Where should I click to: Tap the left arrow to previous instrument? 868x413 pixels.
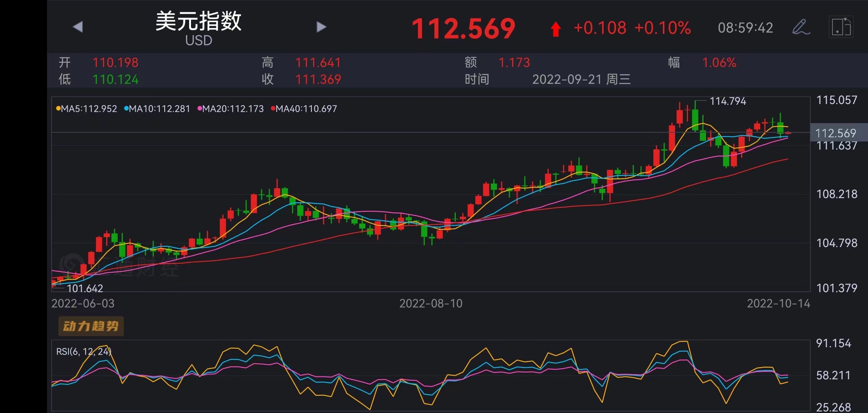pyautogui.click(x=78, y=27)
